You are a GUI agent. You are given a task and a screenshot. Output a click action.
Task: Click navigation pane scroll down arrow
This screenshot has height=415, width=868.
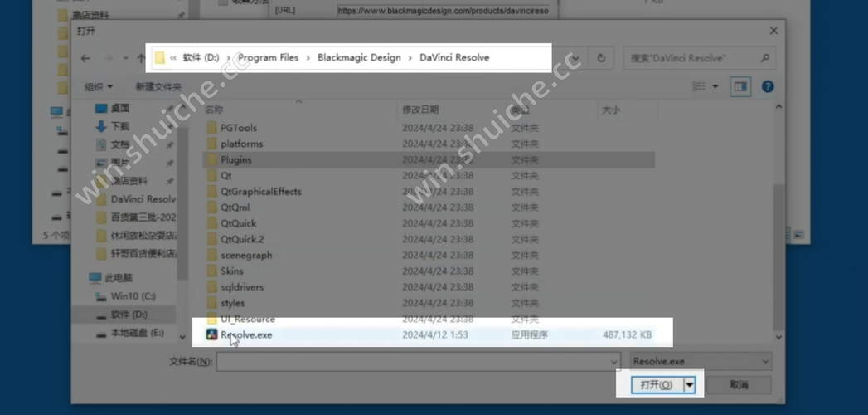(182, 337)
